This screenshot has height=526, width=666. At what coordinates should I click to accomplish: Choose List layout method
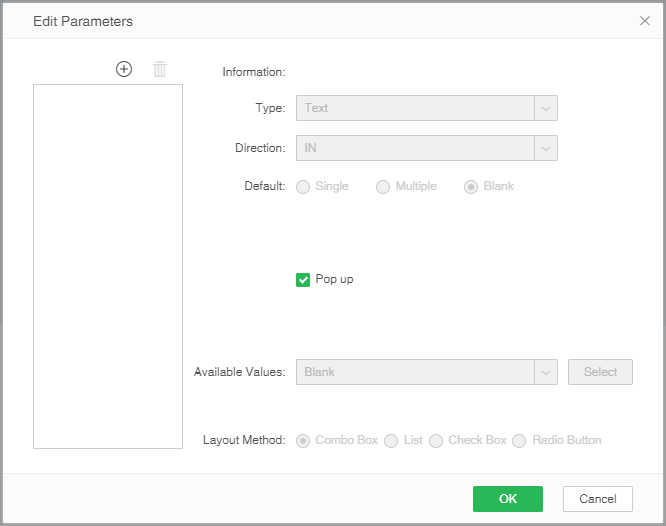(x=391, y=441)
